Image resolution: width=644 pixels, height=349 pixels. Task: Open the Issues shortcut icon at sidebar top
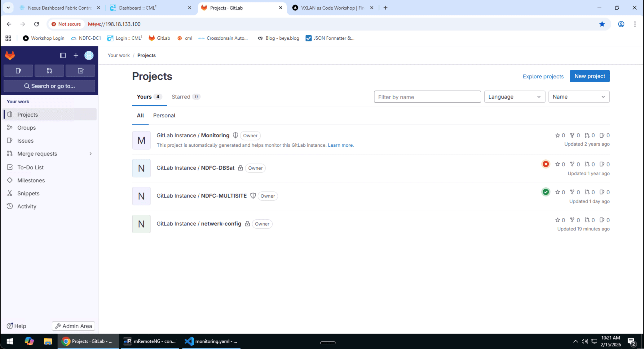point(18,71)
